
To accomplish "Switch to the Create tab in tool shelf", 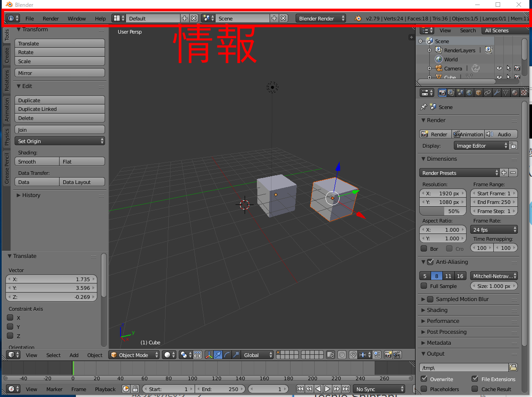I will (6, 55).
